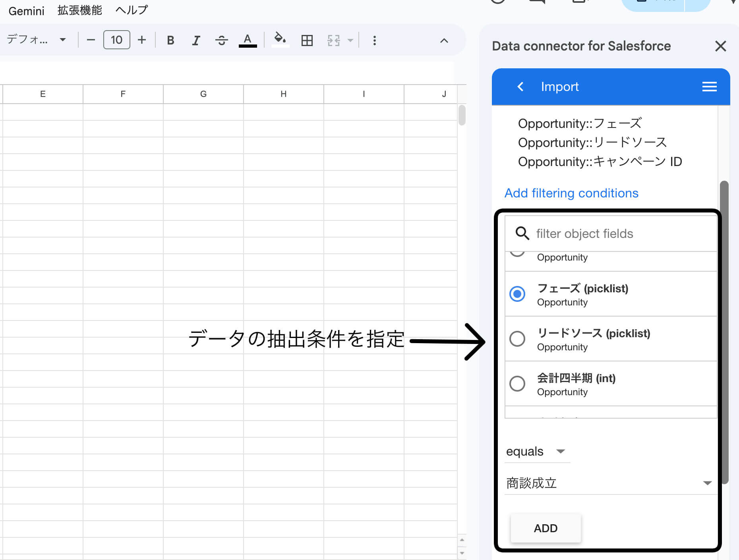Open the equals operator dropdown
739x560 pixels.
coord(537,452)
